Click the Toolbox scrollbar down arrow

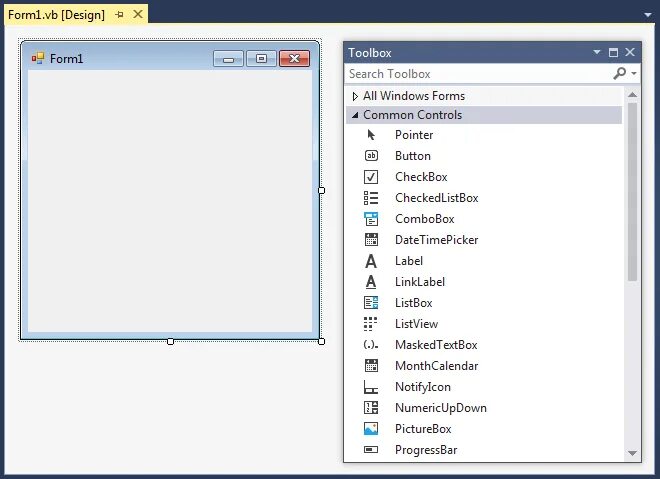632,453
